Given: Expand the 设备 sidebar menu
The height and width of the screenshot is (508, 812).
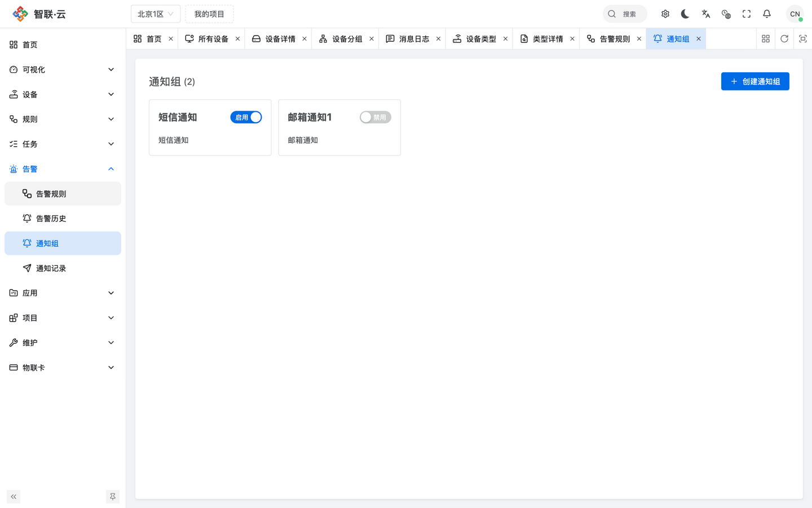Looking at the screenshot, I should pos(63,94).
